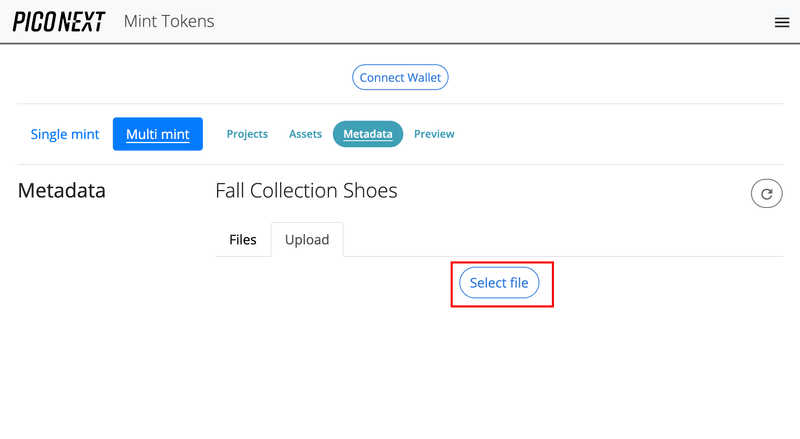Select the Upload tab

[x=307, y=240]
